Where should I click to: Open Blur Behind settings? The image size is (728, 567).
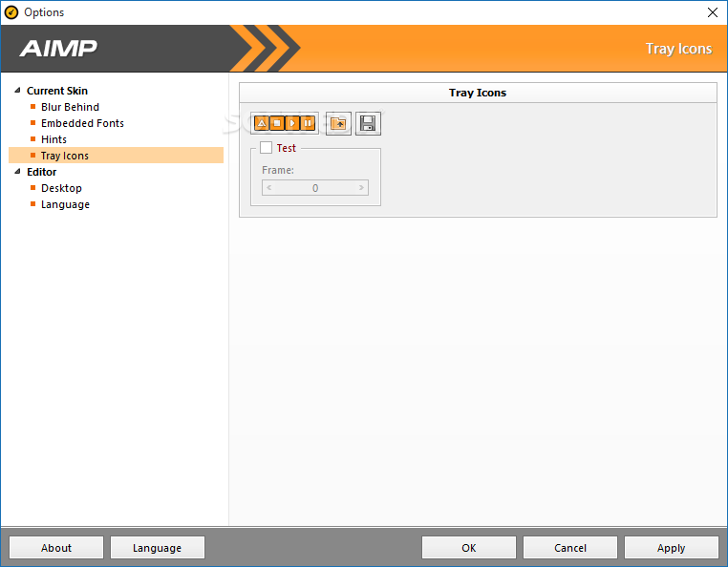pos(70,107)
